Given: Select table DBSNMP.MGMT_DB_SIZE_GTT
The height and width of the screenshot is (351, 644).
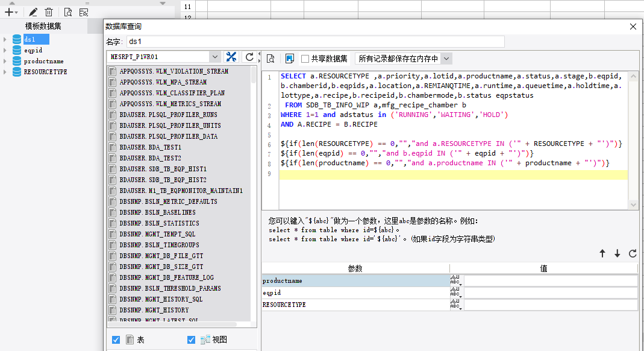Looking at the screenshot, I should pyautogui.click(x=161, y=267).
